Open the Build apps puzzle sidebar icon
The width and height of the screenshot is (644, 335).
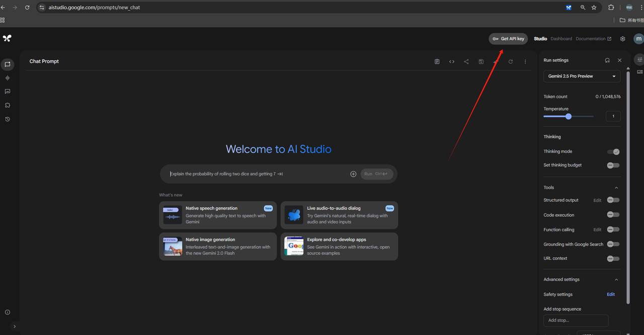[8, 105]
